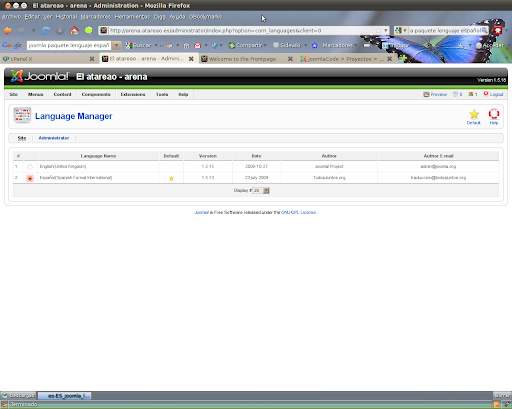This screenshot has height=409, width=512.
Task: Open the Google toolbar search box dropdown
Action: tap(116, 45)
